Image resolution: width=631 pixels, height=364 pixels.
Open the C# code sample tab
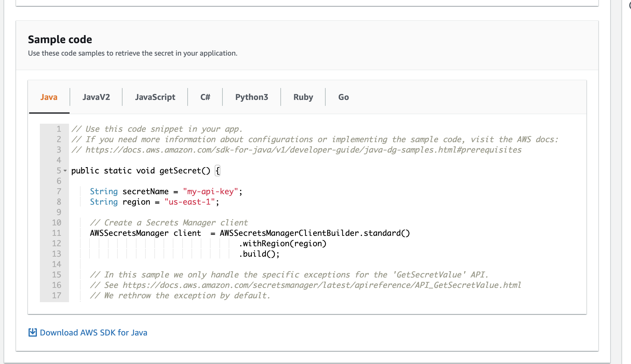click(x=204, y=97)
